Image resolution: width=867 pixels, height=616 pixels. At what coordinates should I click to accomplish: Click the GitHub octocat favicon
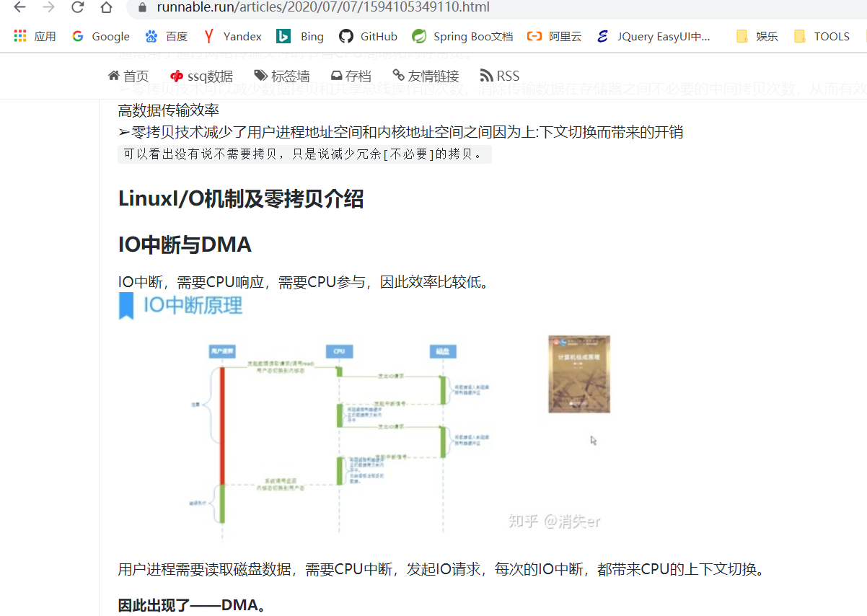pyautogui.click(x=346, y=36)
